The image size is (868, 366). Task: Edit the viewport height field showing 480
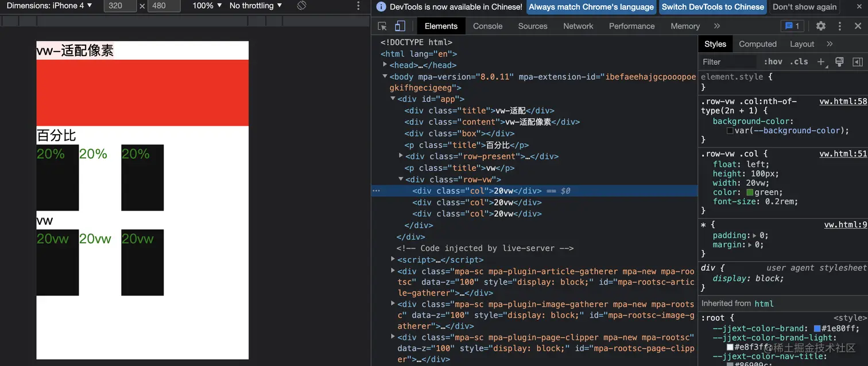pyautogui.click(x=164, y=6)
